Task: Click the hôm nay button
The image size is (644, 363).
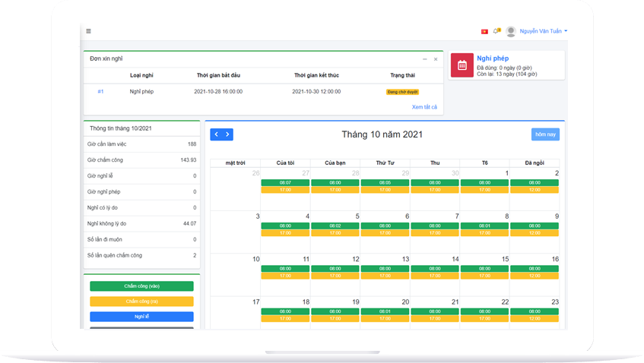Action: point(544,134)
